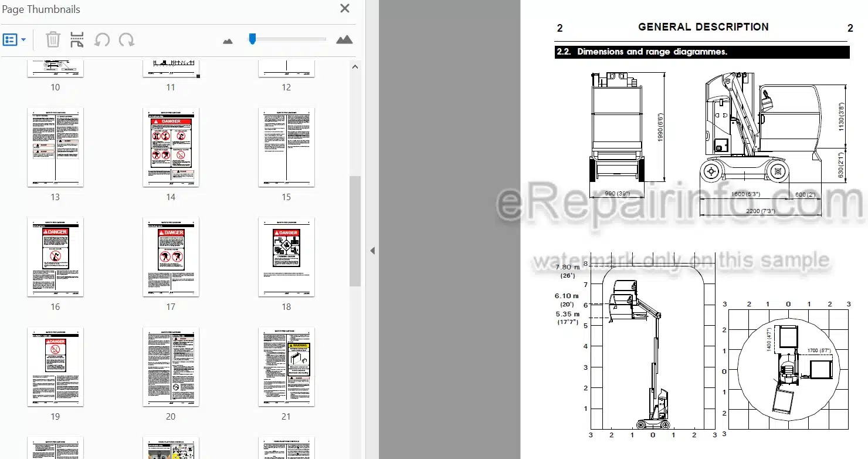Select page 20 thumbnail
This screenshot has height=459, width=868.
point(171,366)
